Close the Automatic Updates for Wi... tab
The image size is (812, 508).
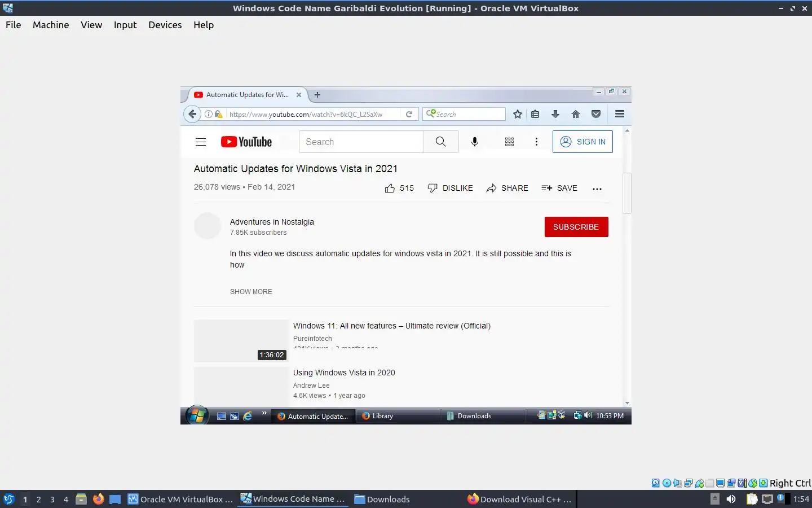click(299, 95)
